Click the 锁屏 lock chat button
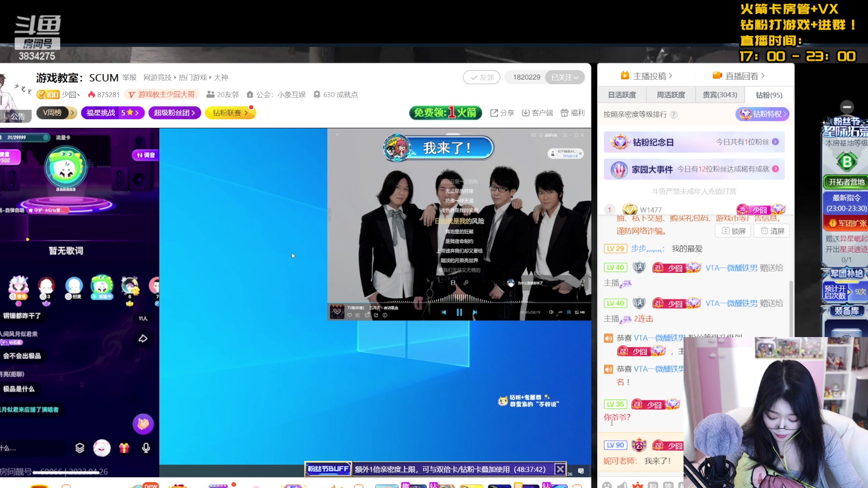The image size is (868, 488). (733, 231)
